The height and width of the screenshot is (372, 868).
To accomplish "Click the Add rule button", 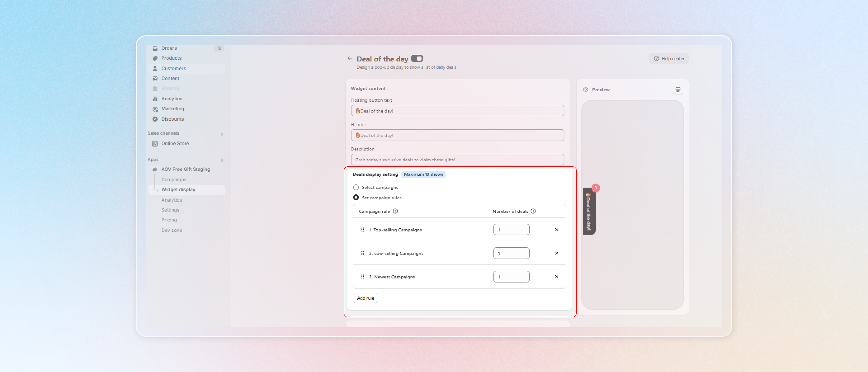I will click(365, 298).
